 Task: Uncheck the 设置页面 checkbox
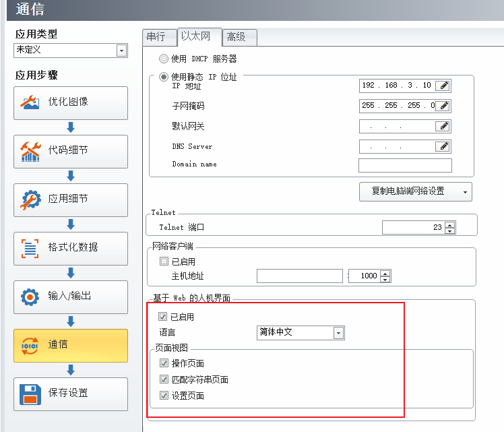point(164,396)
